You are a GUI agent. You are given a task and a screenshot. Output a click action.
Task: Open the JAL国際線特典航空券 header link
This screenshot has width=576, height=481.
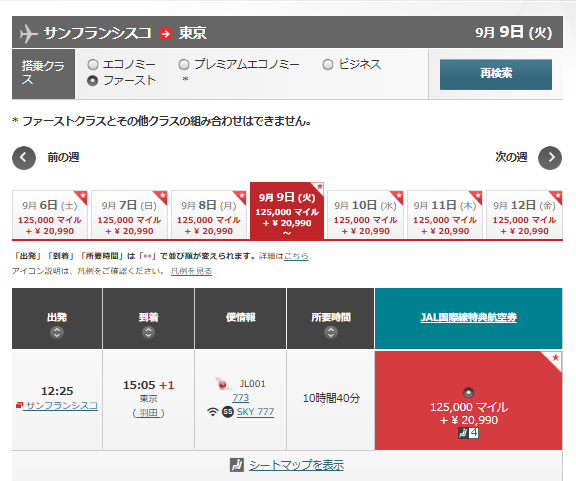pyautogui.click(x=468, y=317)
